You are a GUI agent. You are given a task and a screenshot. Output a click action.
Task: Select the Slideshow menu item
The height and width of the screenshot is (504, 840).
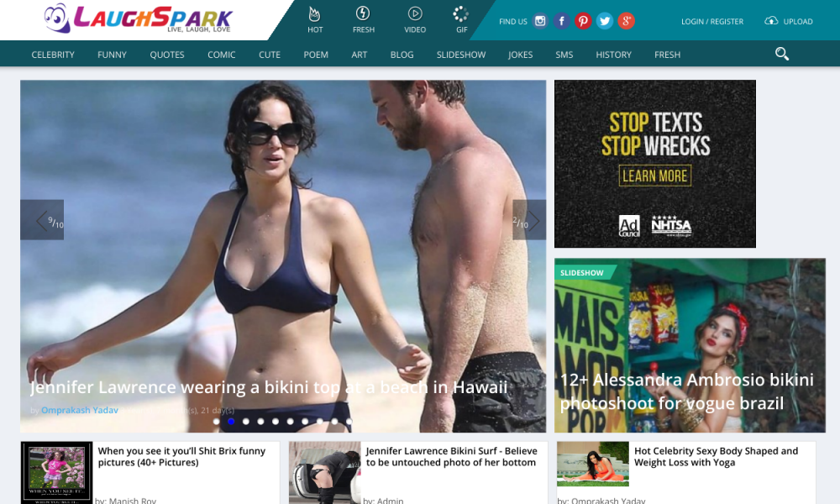point(461,55)
